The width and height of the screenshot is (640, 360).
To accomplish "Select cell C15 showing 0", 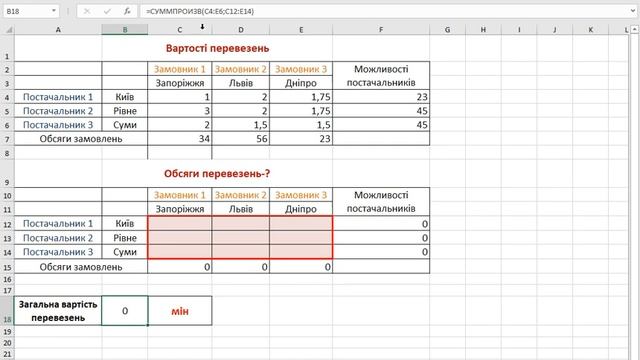I will (180, 267).
